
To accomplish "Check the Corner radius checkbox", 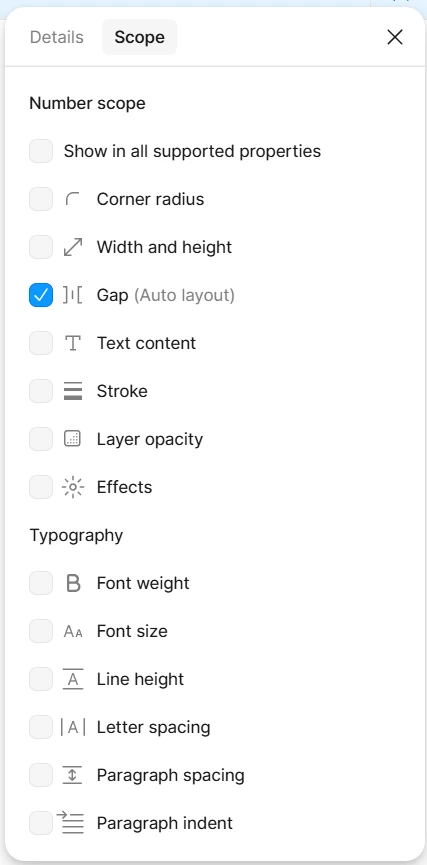I will (41, 199).
